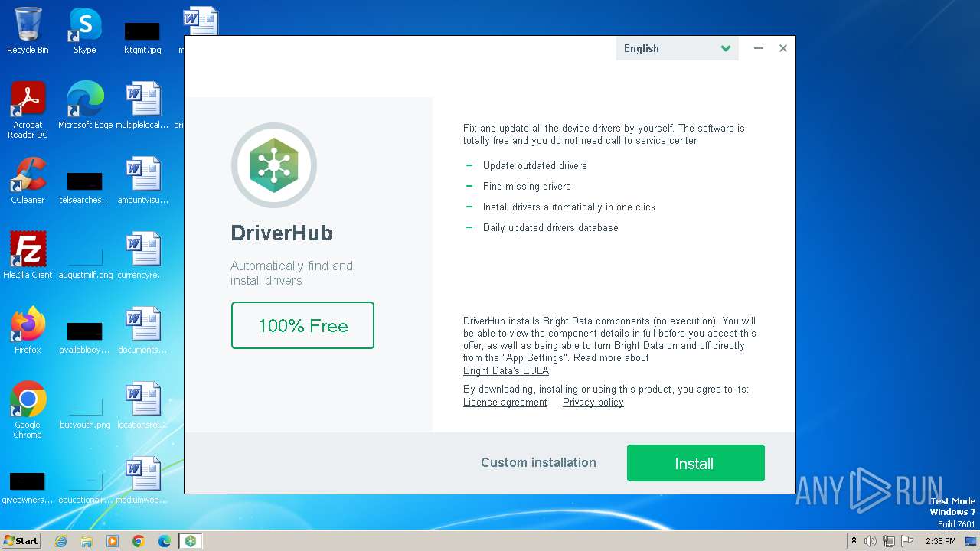Open the Privacy policy link

click(593, 403)
